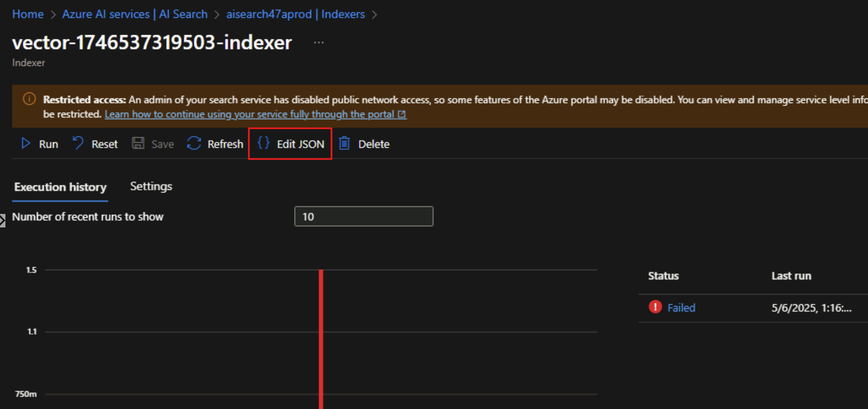Click the red failed run bar in chart

[x=321, y=339]
